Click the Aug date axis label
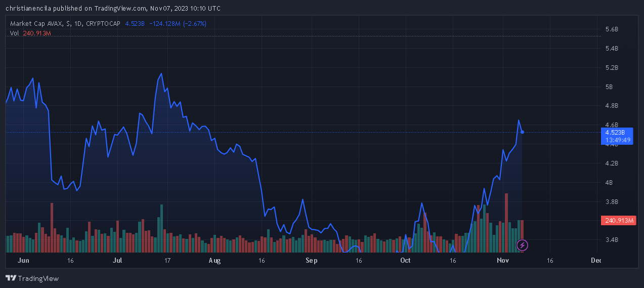This screenshot has width=644, height=288. pos(215,261)
